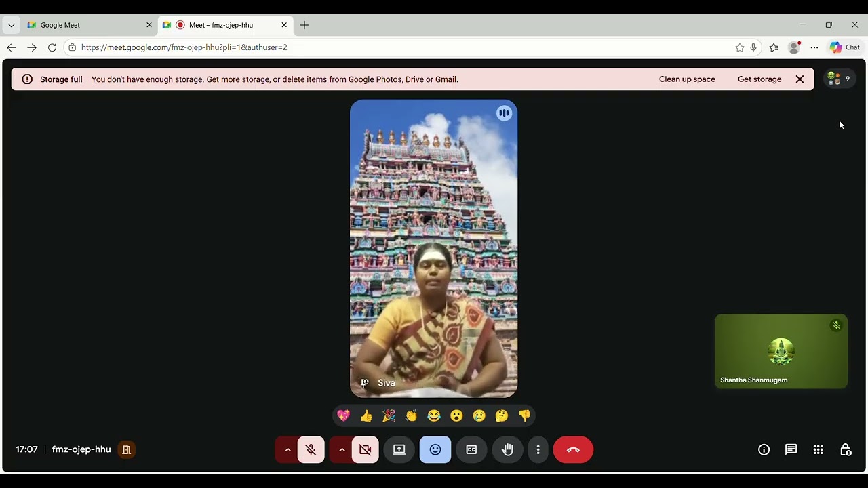Open the browser favorites list icon
The width and height of the screenshot is (868, 488).
(x=774, y=47)
